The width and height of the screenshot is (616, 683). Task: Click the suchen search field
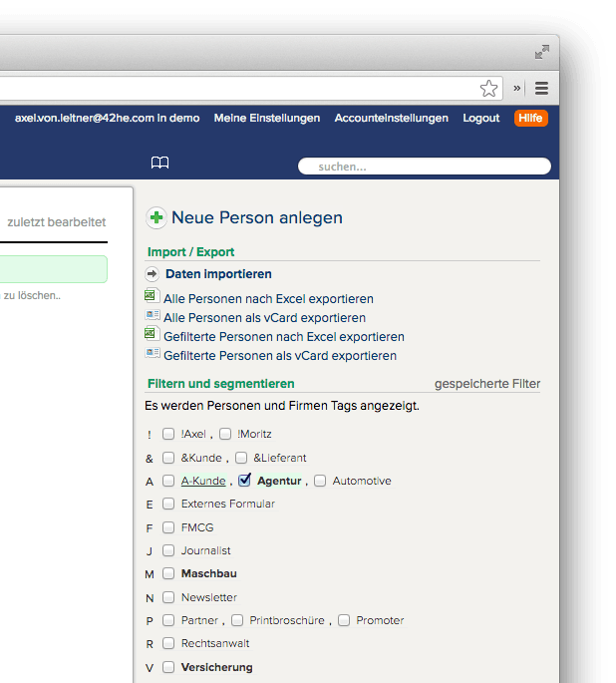coord(425,167)
